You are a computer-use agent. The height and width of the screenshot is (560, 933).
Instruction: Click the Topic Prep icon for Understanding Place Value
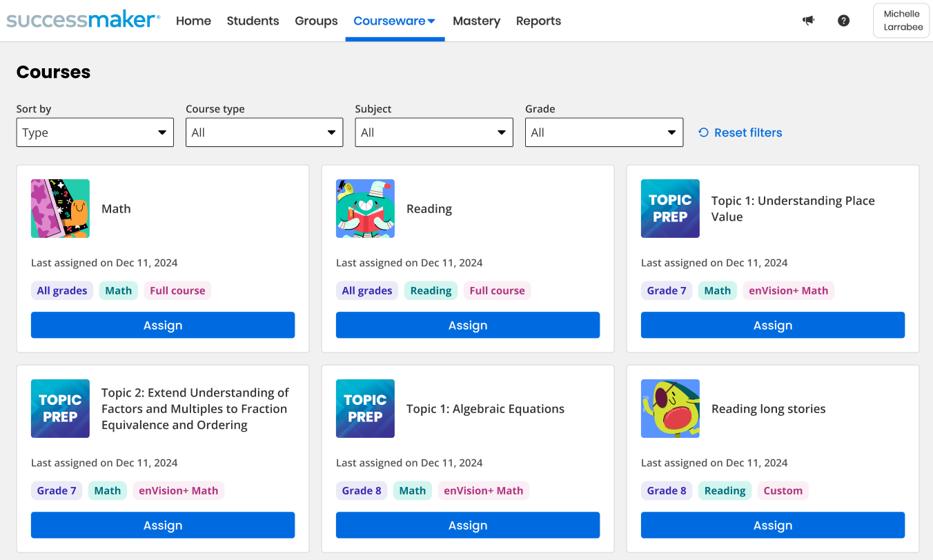click(x=670, y=209)
